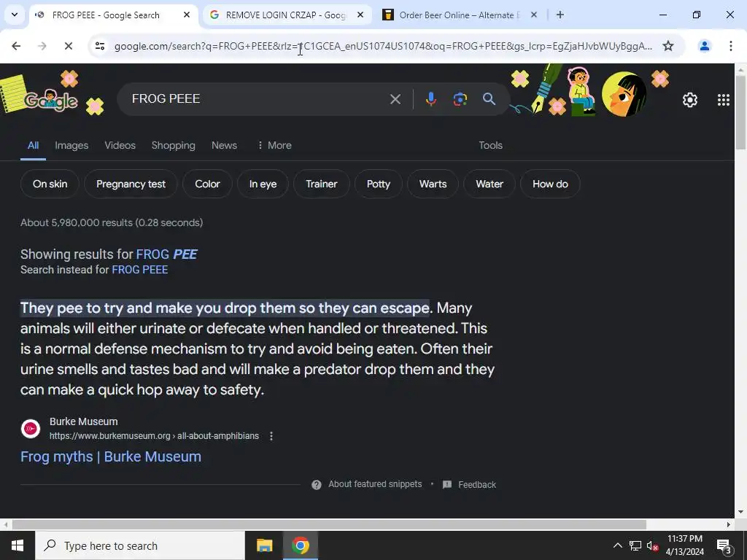Apply the On skin filter chip
This screenshot has width=747, height=560.
tap(50, 184)
